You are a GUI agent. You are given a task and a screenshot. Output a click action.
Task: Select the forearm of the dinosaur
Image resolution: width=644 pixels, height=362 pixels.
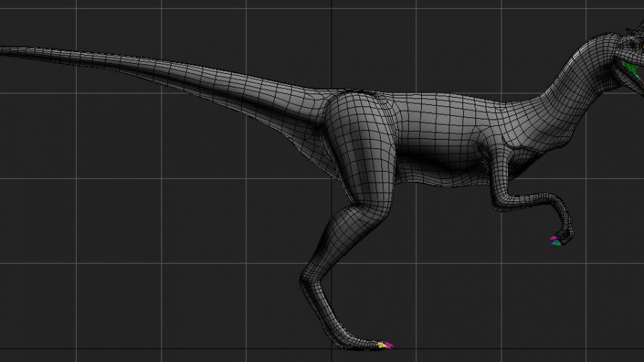[532, 201]
